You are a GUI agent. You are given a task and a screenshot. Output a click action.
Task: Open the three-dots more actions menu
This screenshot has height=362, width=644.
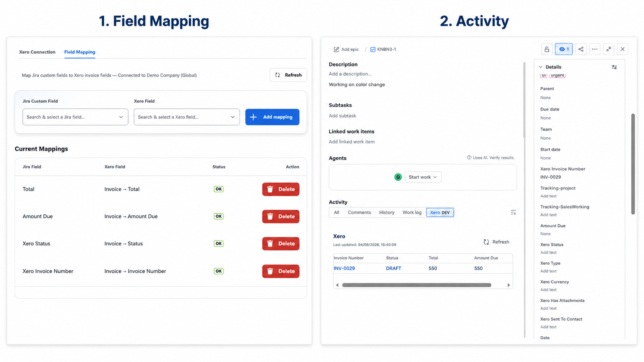coord(595,49)
